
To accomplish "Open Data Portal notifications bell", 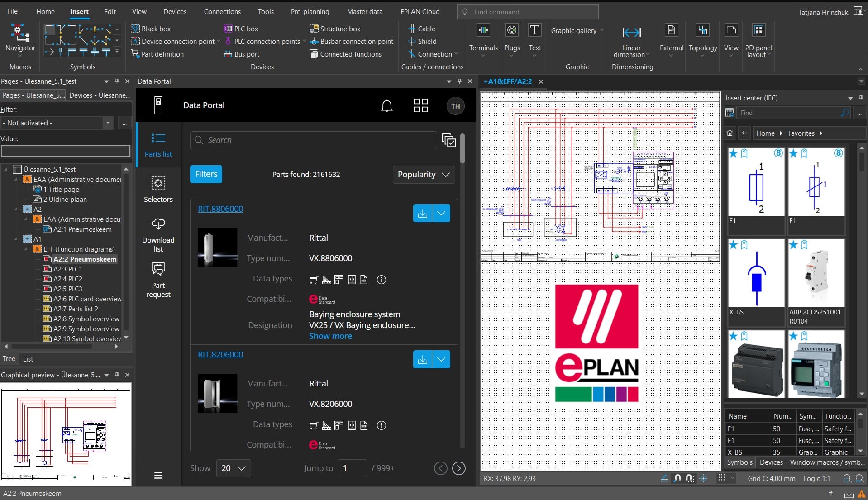I will tap(386, 105).
